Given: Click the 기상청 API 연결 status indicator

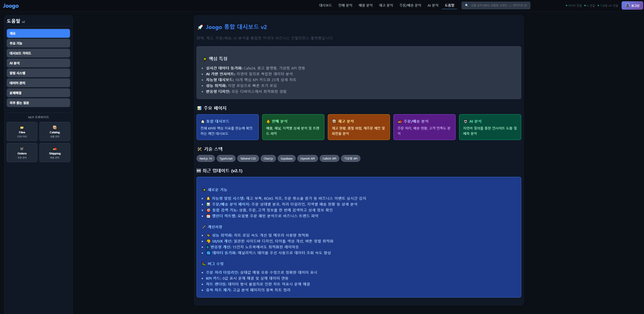Looking at the screenshot, I should [608, 5].
